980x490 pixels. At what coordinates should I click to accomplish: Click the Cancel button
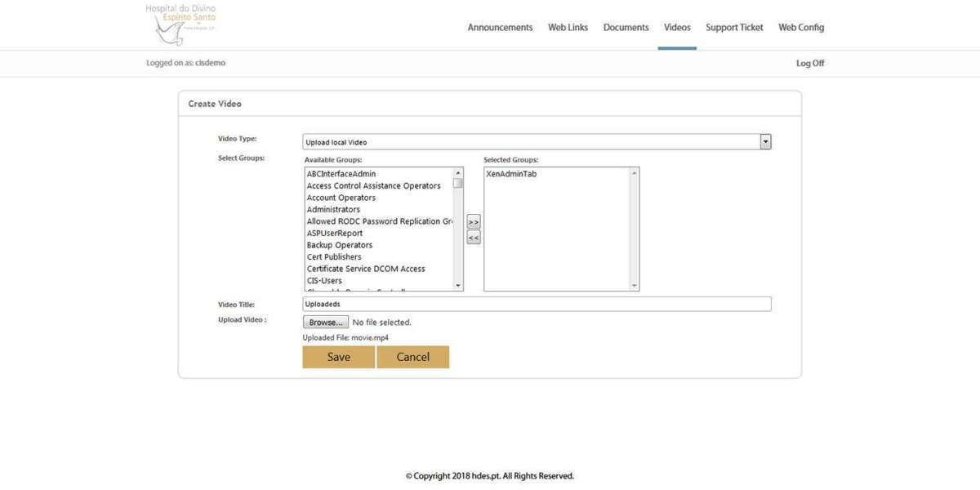coord(413,357)
